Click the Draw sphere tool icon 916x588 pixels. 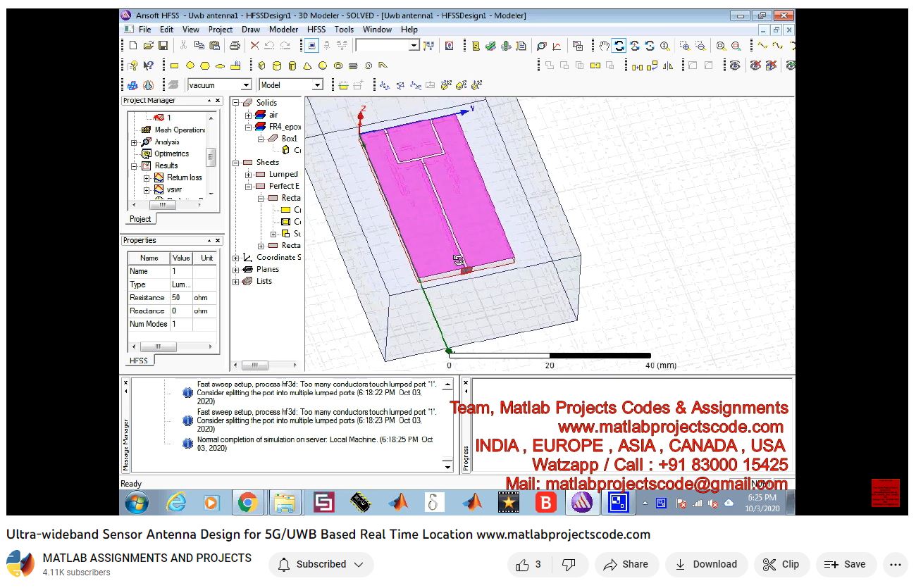pos(323,65)
